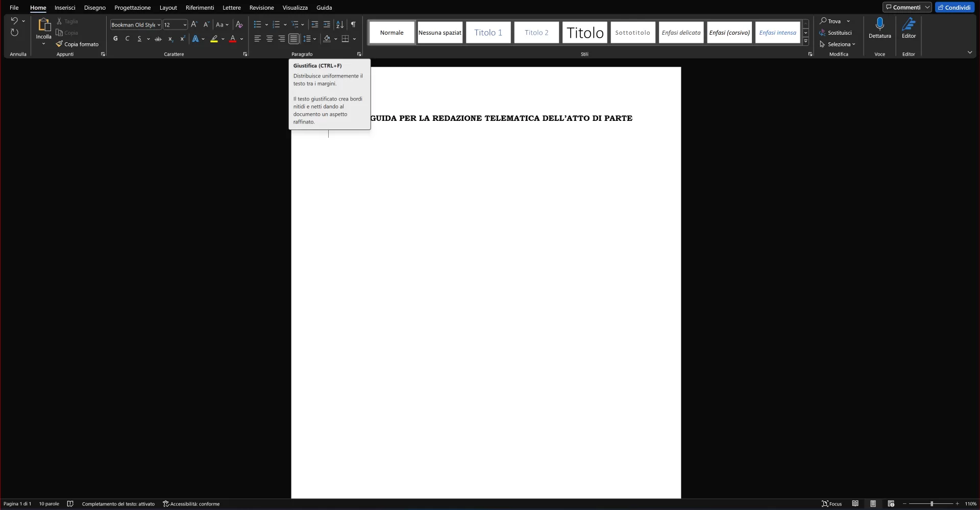980x510 pixels.
Task: Open the Sort text dialog
Action: pyautogui.click(x=340, y=24)
